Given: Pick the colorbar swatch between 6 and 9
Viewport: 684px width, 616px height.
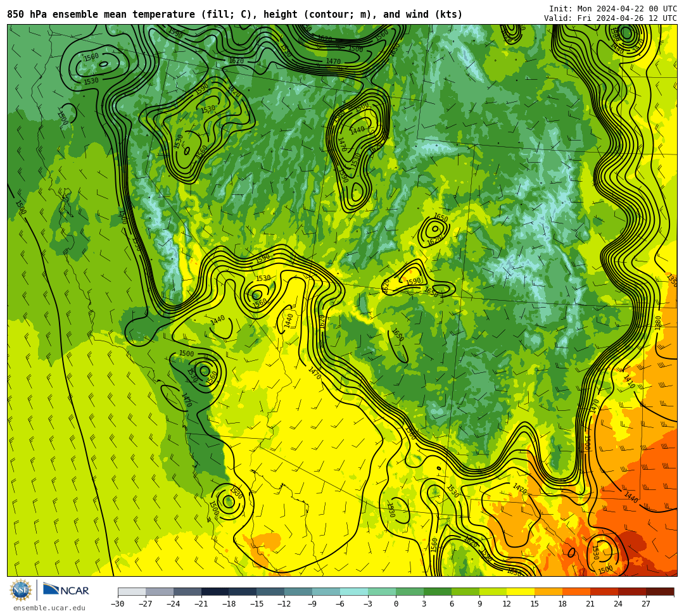Looking at the screenshot, I should 465,591.
